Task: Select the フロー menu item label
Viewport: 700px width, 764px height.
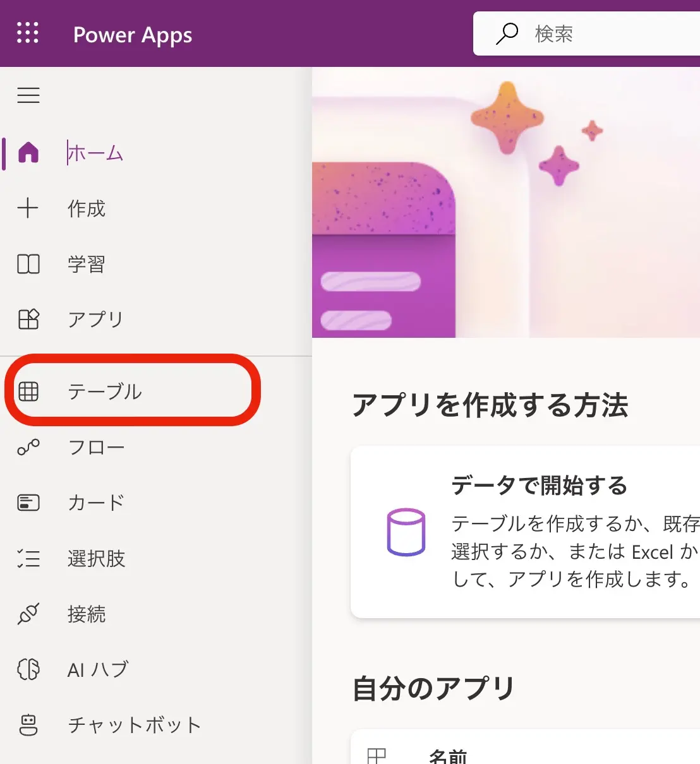Action: coord(96,447)
